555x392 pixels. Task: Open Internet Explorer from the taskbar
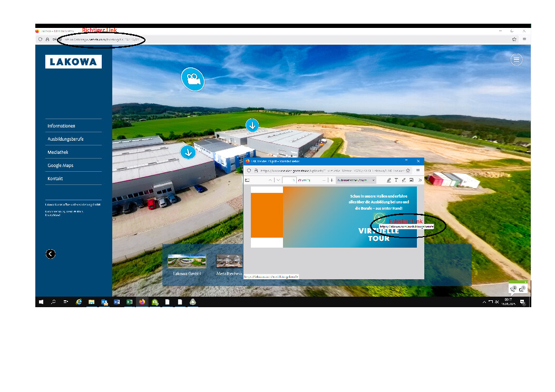[79, 302]
